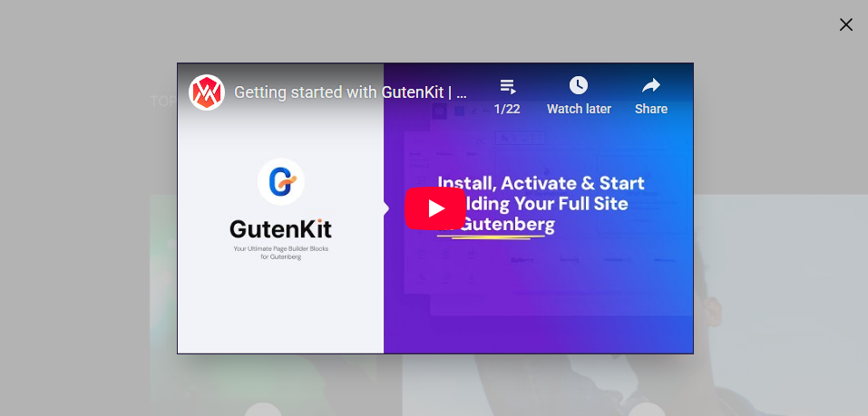
Task: Click the 'Your Ultimate Page Builder Blocks' tagline
Action: tap(280, 248)
